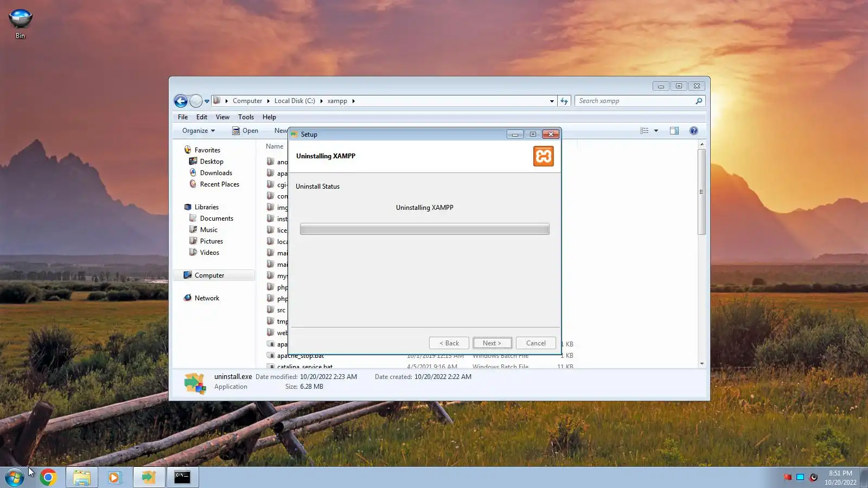Click the network tray icon
The width and height of the screenshot is (868, 488).
click(x=800, y=477)
